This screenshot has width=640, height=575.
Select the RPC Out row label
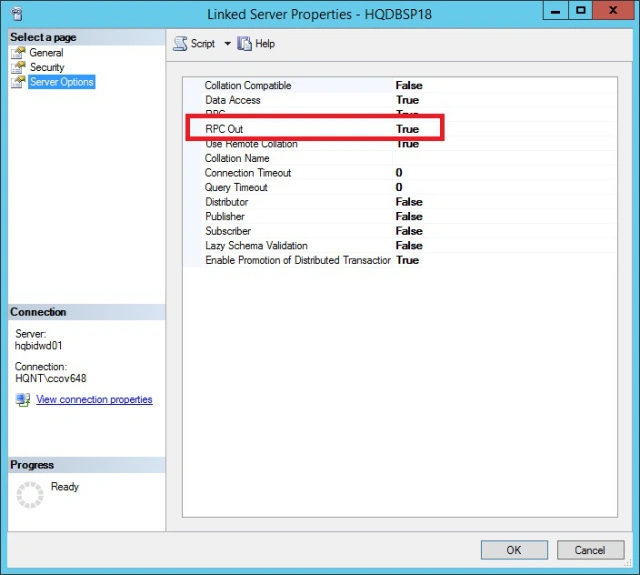[x=224, y=129]
